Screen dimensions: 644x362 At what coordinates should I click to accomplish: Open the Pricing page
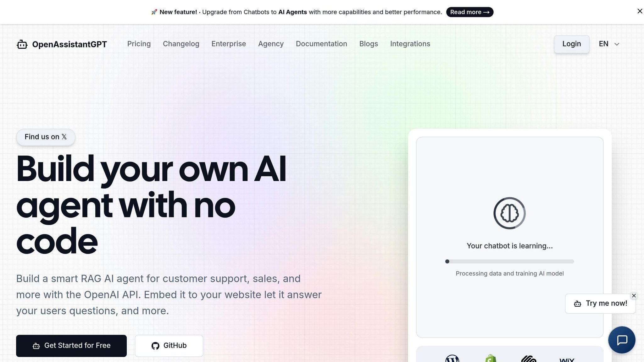pos(139,44)
